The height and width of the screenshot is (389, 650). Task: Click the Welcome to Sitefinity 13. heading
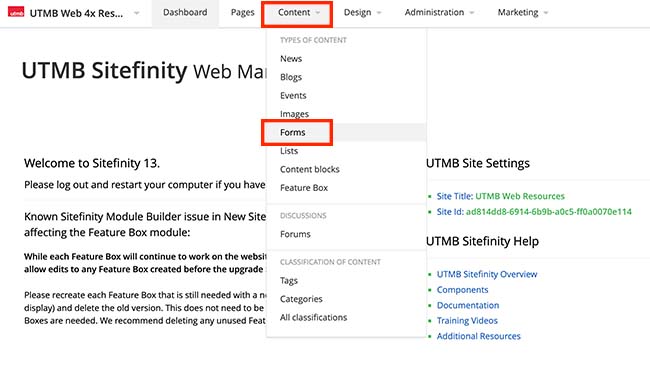pos(92,163)
